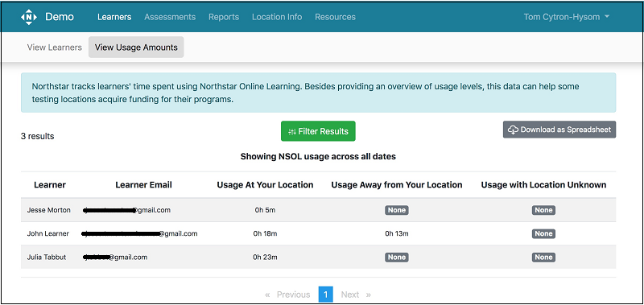Image resolution: width=644 pixels, height=305 pixels.
Task: Select the Julia Tabbut name cell
Action: 47,258
